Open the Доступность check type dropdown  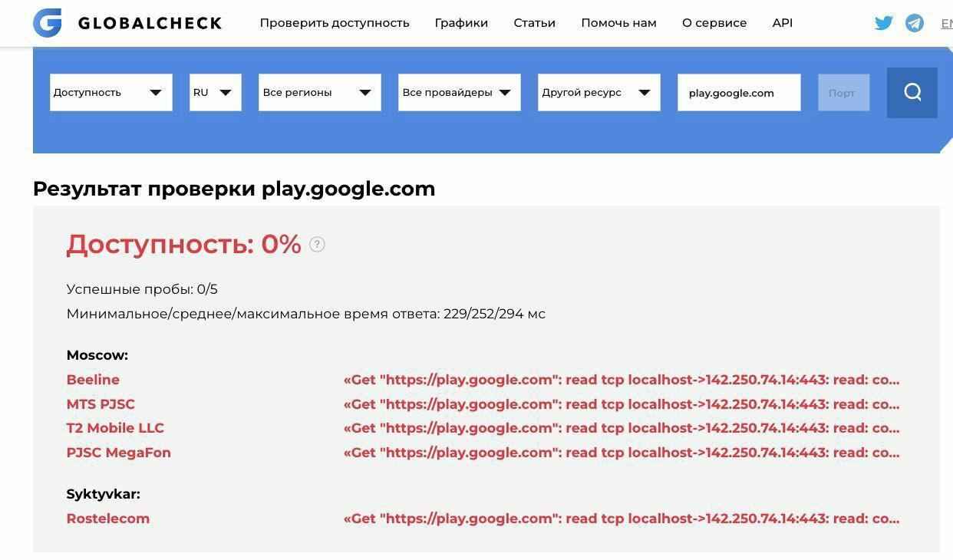tap(110, 92)
